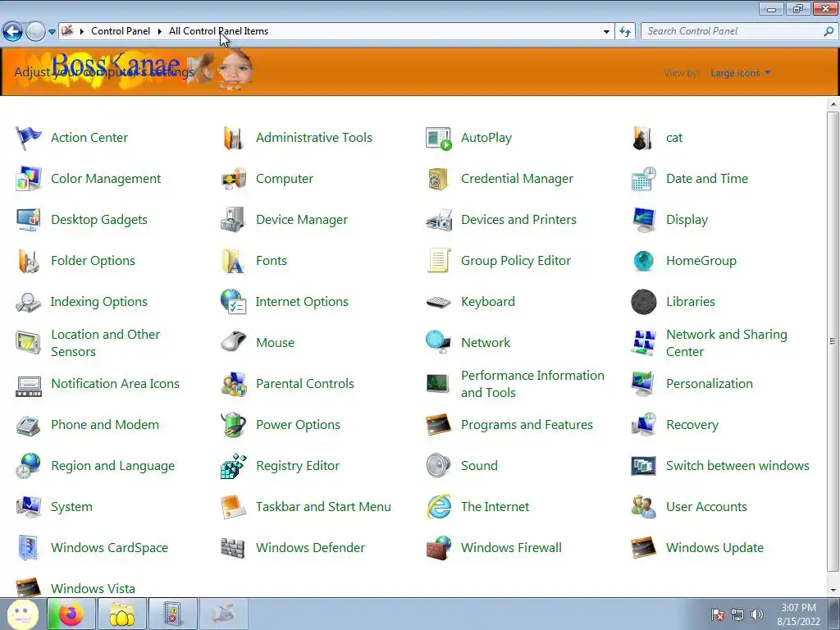Image resolution: width=840 pixels, height=630 pixels.
Task: Click the Forward navigation button
Action: [x=35, y=32]
